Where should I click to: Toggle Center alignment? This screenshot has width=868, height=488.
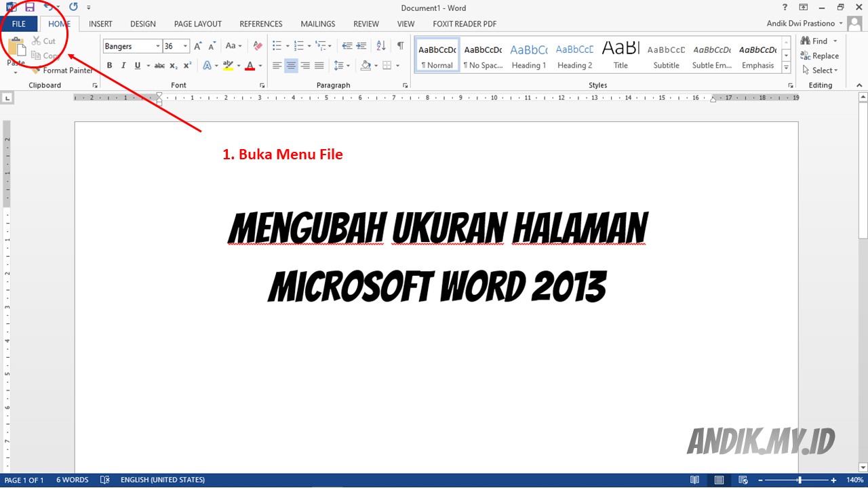pos(291,66)
